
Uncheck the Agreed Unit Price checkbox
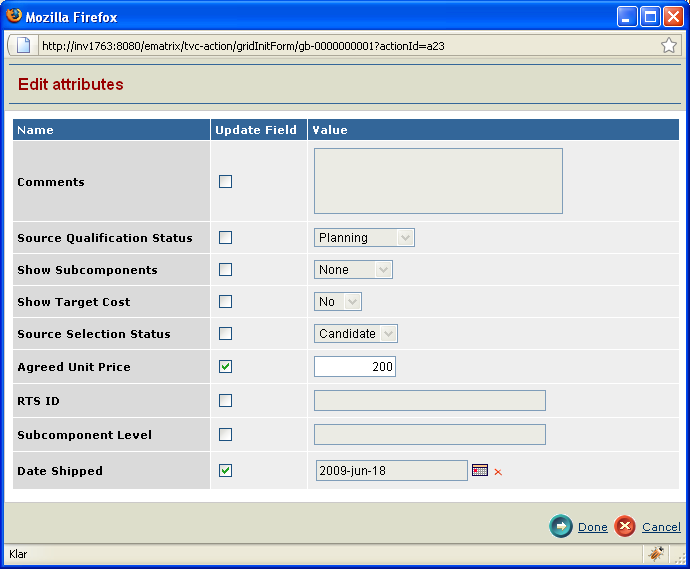225,367
